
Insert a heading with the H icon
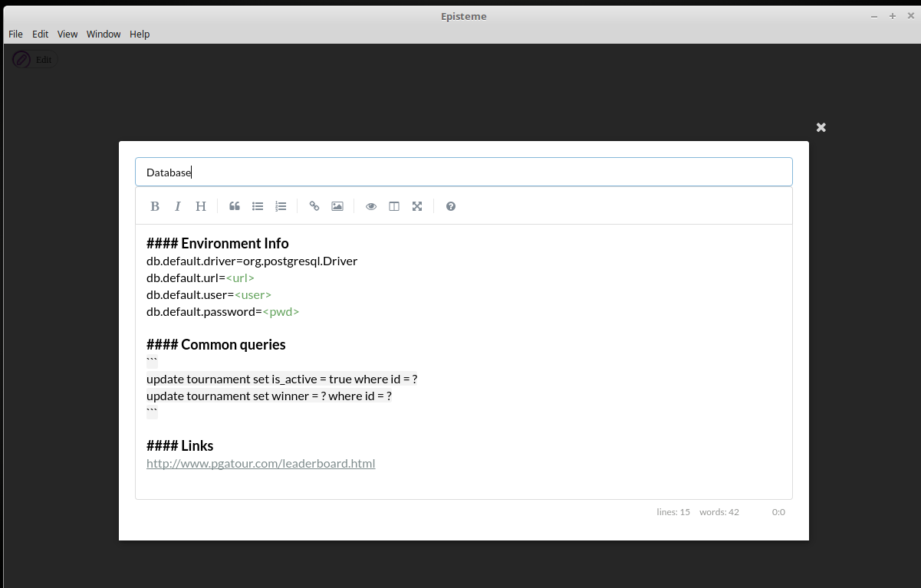201,206
